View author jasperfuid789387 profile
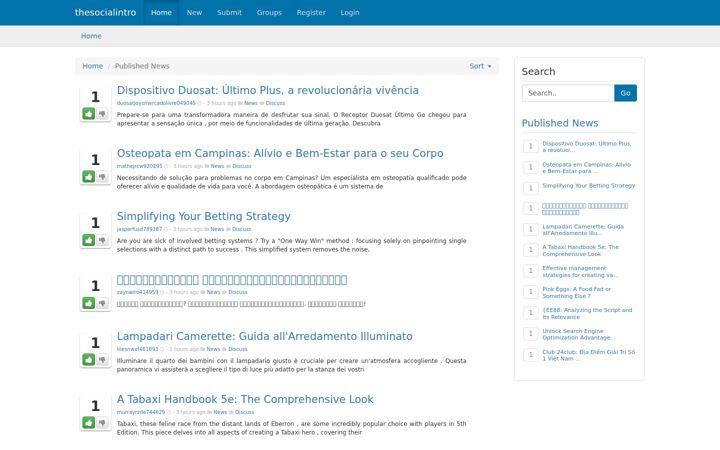This screenshot has width=720, height=450. click(140, 229)
